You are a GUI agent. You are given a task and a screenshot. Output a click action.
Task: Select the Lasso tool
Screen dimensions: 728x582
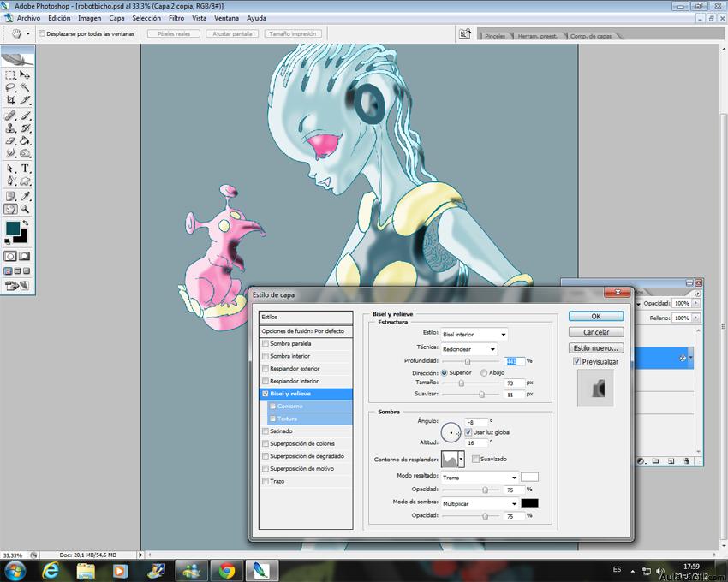(x=10, y=87)
